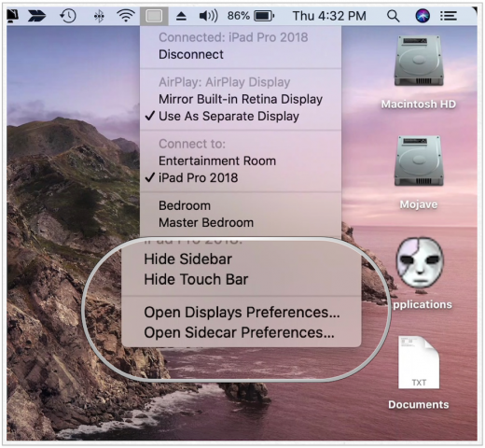Select the Macintosh HD drive icon
Image resolution: width=485 pixels, height=448 pixels.
coord(419,72)
